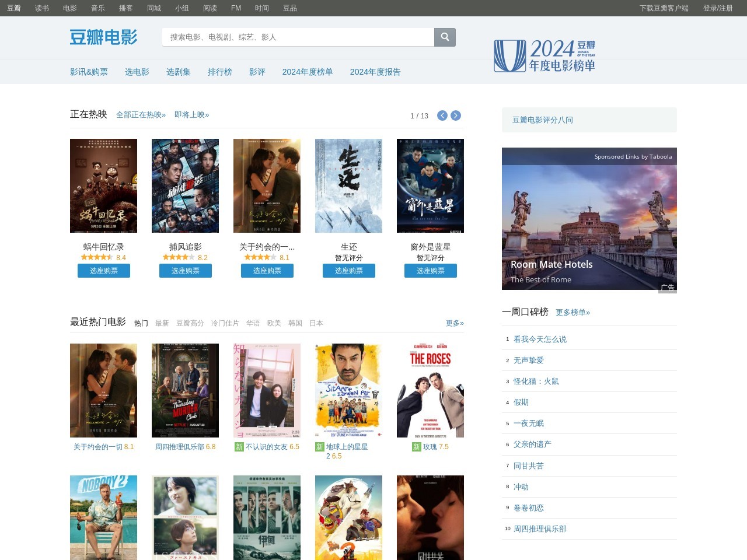Open the 选剧集 navigation tab

pyautogui.click(x=179, y=72)
